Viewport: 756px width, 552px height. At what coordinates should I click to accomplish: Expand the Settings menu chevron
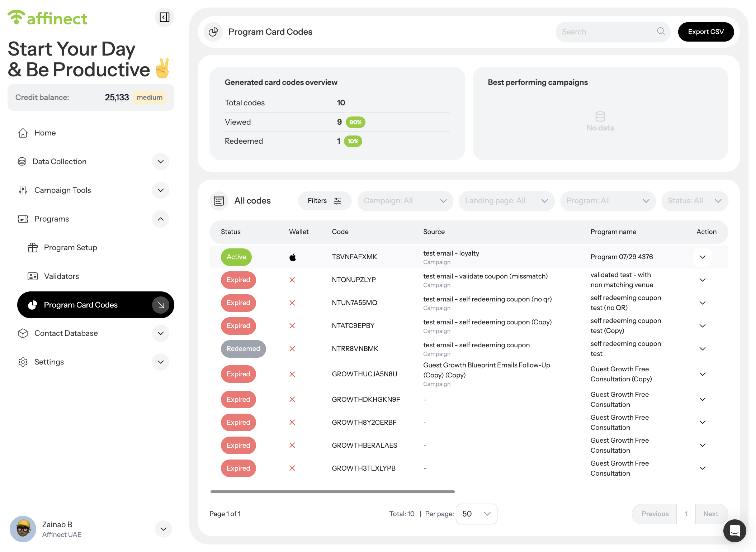(x=161, y=362)
